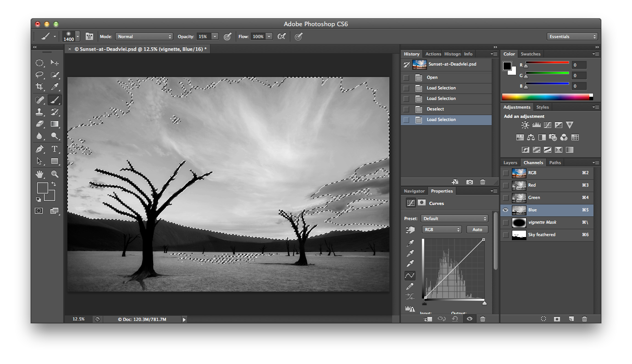The image size is (632, 364).
Task: Switch to the Styles tab
Action: click(x=543, y=107)
